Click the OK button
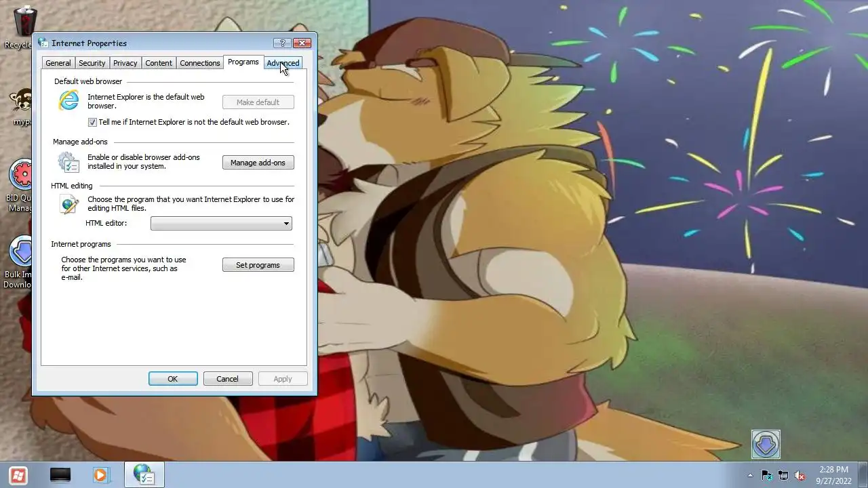 point(173,379)
